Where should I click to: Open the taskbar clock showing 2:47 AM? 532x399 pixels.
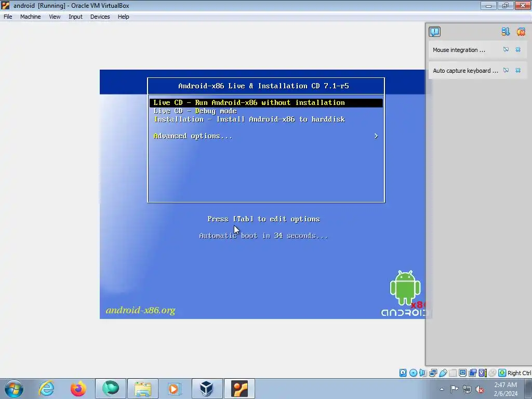point(506,389)
